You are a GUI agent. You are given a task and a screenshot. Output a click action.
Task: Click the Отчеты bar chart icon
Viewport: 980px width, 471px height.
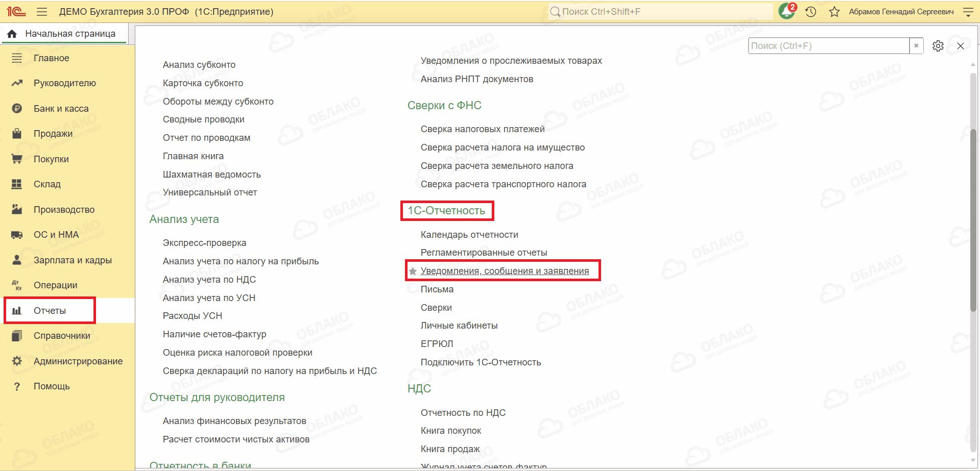pyautogui.click(x=17, y=310)
